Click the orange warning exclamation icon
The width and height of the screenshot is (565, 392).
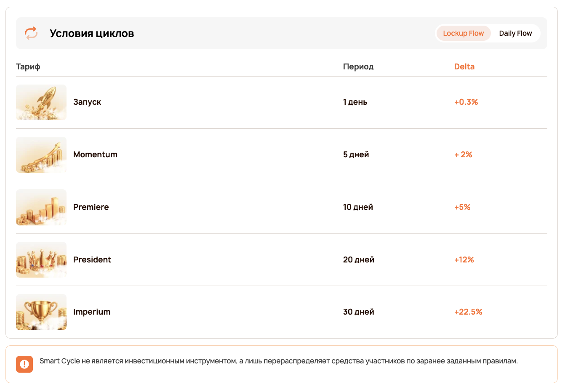(x=24, y=364)
